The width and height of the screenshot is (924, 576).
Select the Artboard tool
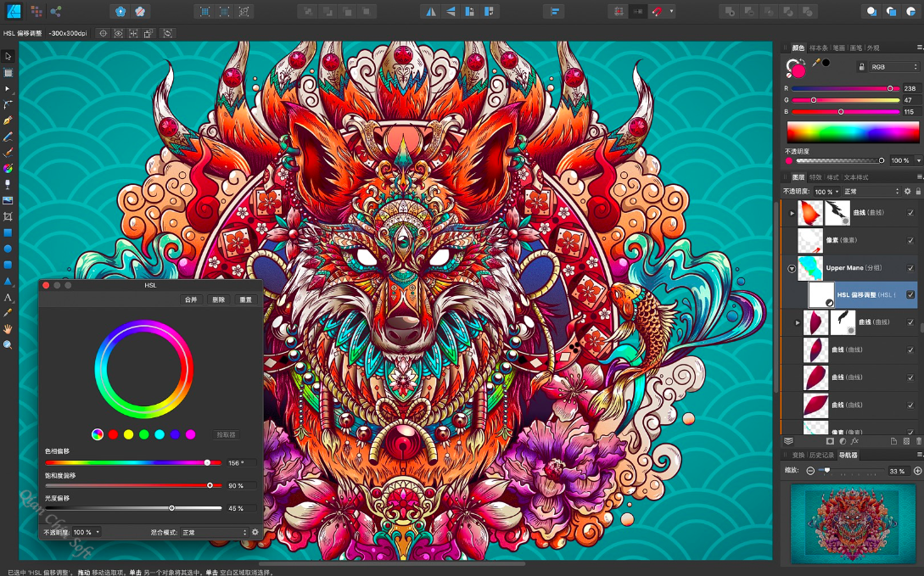8,72
